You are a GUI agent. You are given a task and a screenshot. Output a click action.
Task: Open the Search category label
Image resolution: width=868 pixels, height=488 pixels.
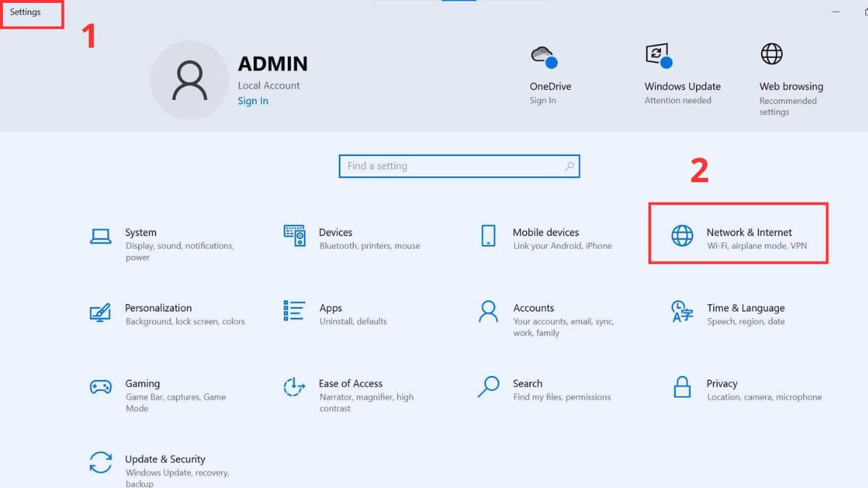(528, 384)
